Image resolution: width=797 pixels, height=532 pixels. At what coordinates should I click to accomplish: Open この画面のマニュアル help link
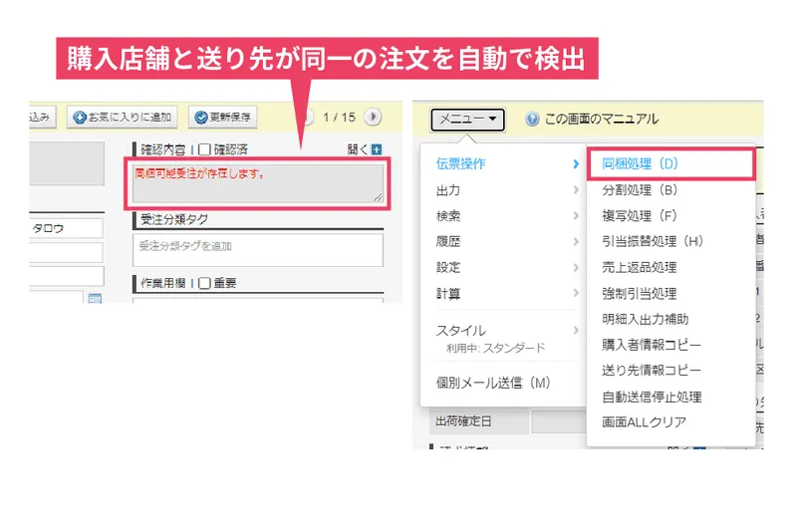tap(602, 119)
